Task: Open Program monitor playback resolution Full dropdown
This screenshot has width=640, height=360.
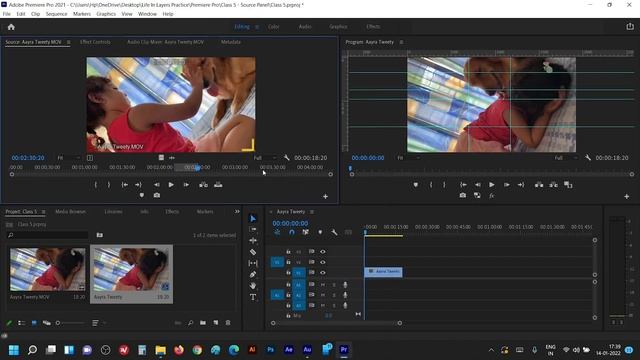Action: [x=566, y=158]
